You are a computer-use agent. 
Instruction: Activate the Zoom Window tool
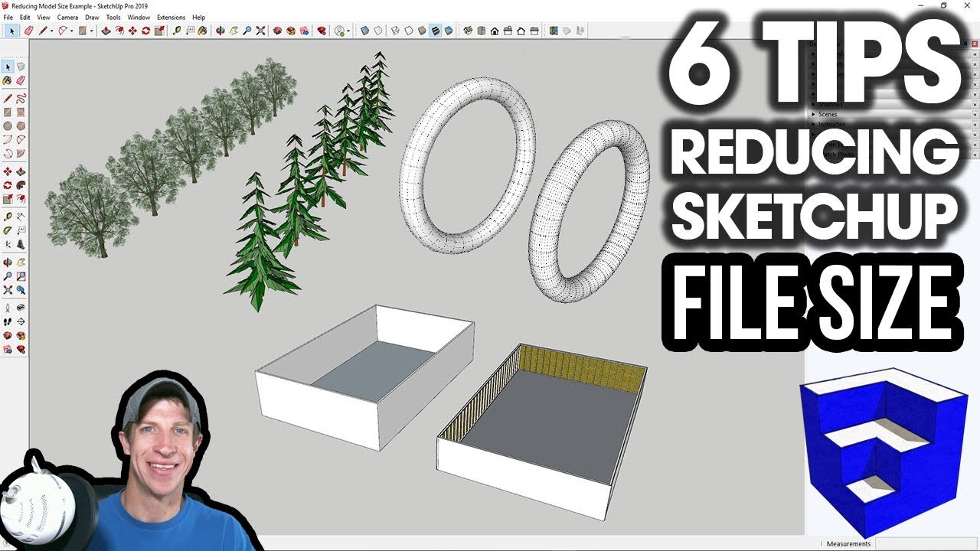pos(21,275)
